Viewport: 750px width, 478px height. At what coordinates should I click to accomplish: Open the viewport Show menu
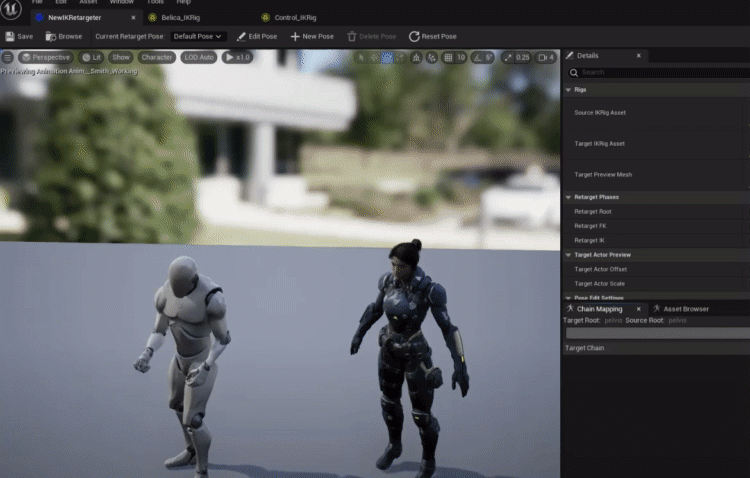pyautogui.click(x=121, y=57)
